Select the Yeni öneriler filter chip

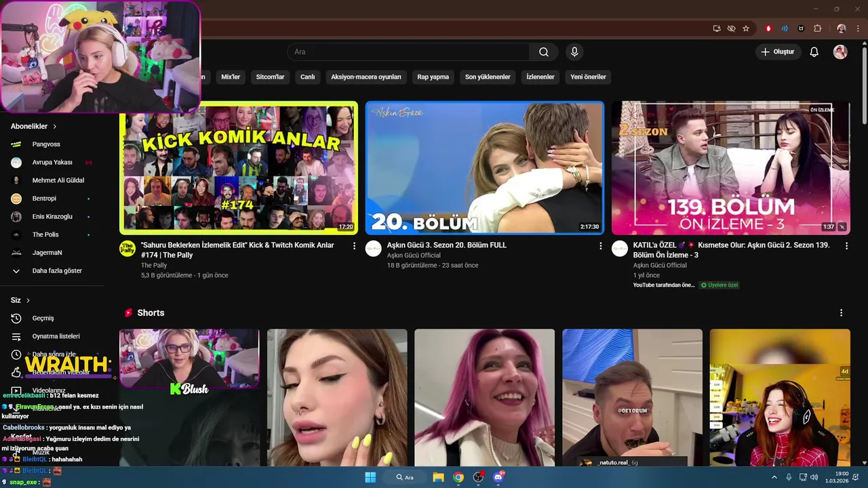pyautogui.click(x=588, y=77)
